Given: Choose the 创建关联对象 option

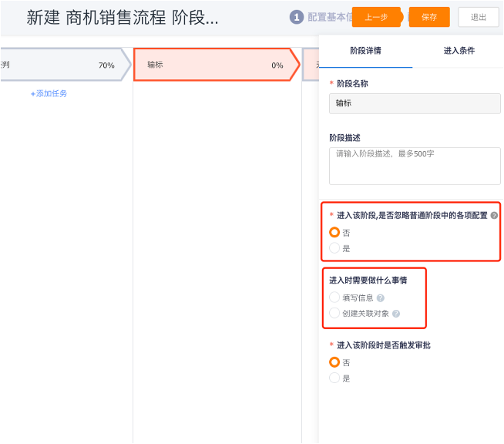Looking at the screenshot, I should pyautogui.click(x=334, y=314).
